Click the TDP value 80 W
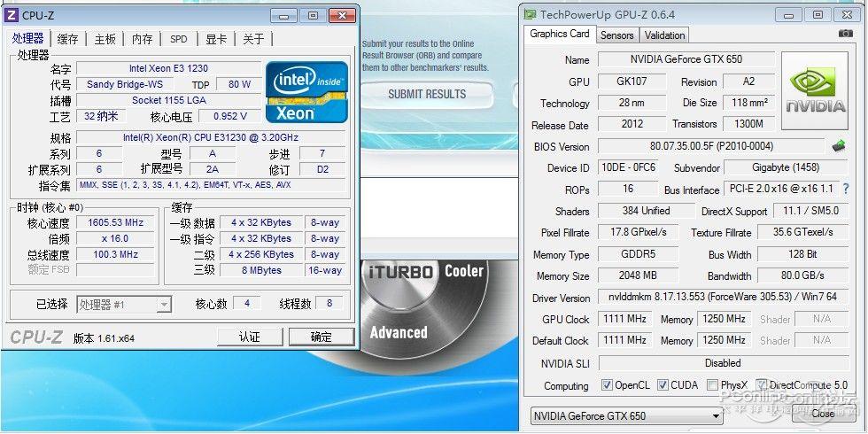Viewport: 868px width, 434px height. coord(239,85)
